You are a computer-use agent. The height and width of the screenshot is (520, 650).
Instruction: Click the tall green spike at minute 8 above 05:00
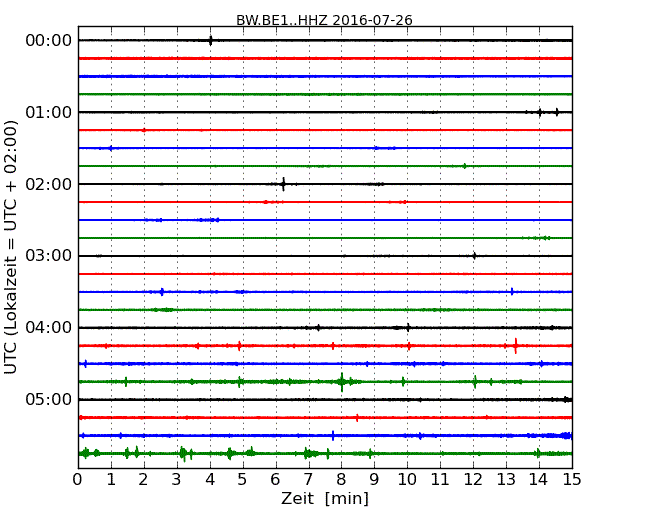(342, 382)
